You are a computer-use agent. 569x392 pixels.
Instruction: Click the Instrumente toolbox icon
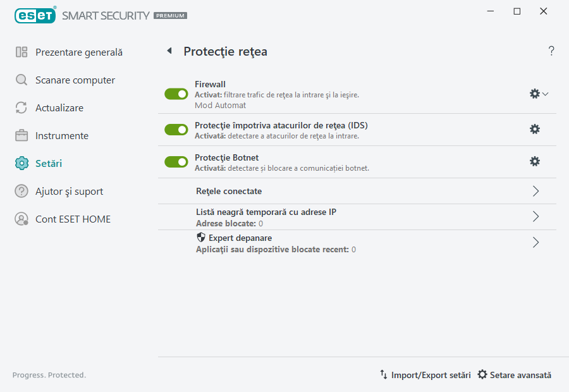[x=21, y=135]
